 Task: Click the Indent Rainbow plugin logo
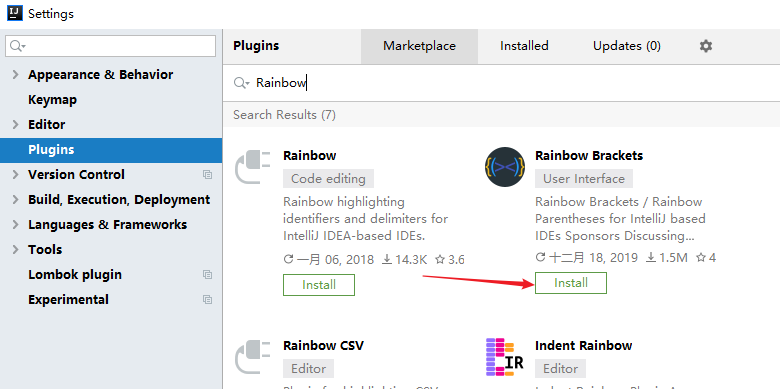click(x=504, y=357)
